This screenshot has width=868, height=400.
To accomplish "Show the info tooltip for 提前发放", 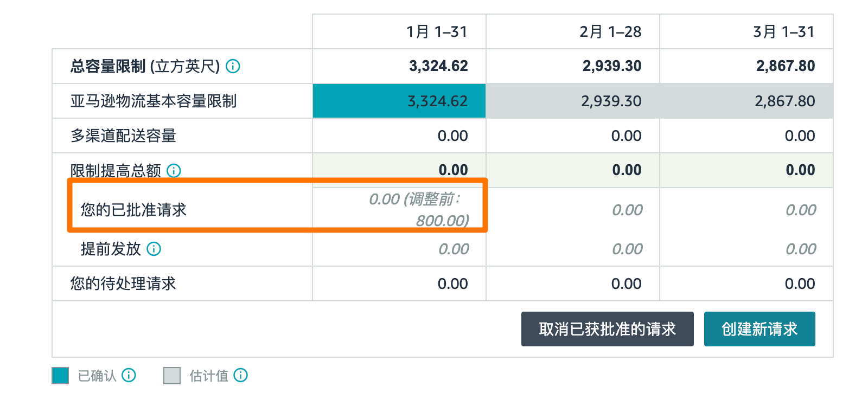I will [x=154, y=249].
